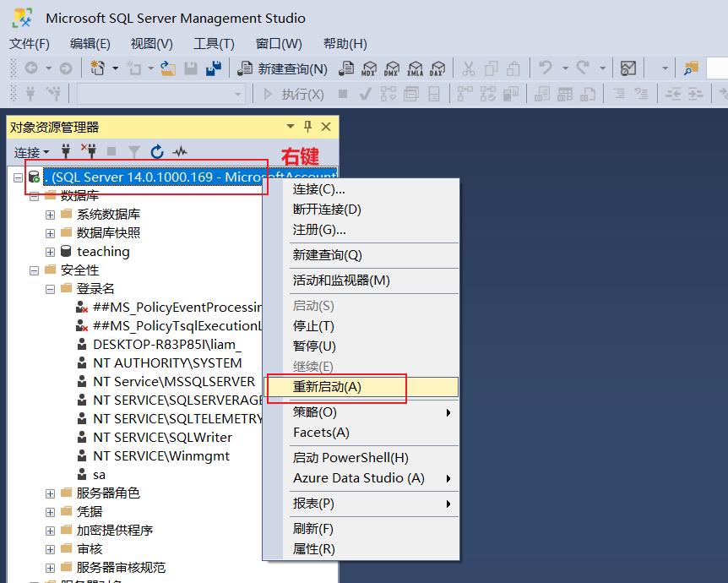The width and height of the screenshot is (728, 583).
Task: Select the DESKTOP-R83P85I\liam_ login
Action: click(167, 345)
